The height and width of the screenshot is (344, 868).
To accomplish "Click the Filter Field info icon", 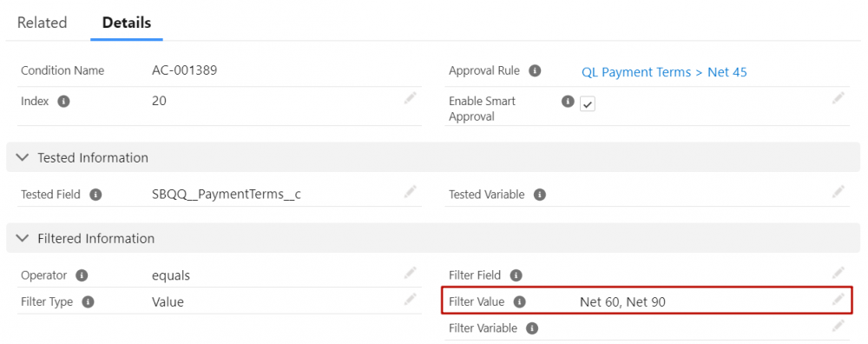I will pyautogui.click(x=516, y=275).
